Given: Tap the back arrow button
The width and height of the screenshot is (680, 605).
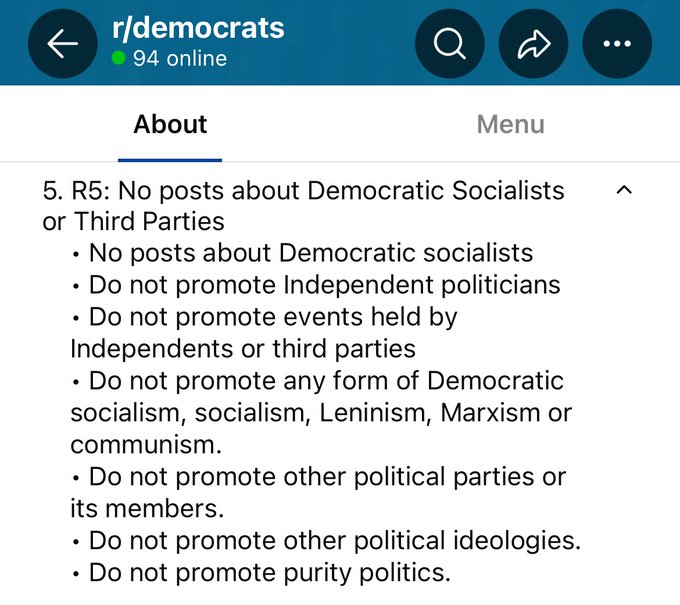Looking at the screenshot, I should 63,44.
